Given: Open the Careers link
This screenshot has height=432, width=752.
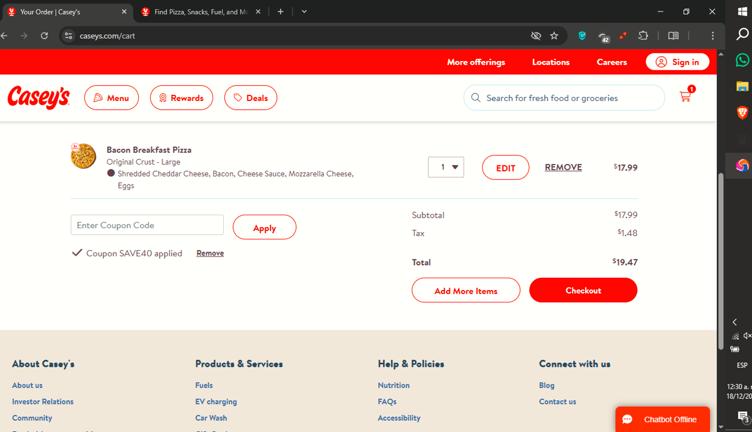Looking at the screenshot, I should tap(611, 62).
